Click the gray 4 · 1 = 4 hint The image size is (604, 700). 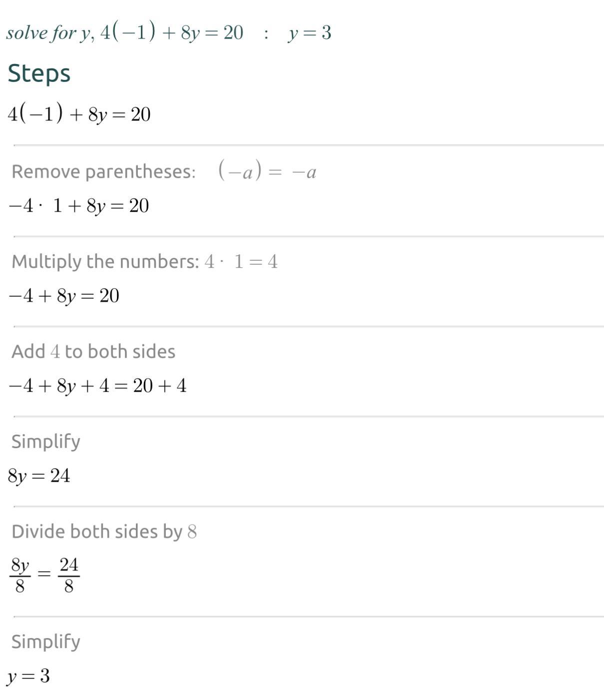pyautogui.click(x=241, y=261)
